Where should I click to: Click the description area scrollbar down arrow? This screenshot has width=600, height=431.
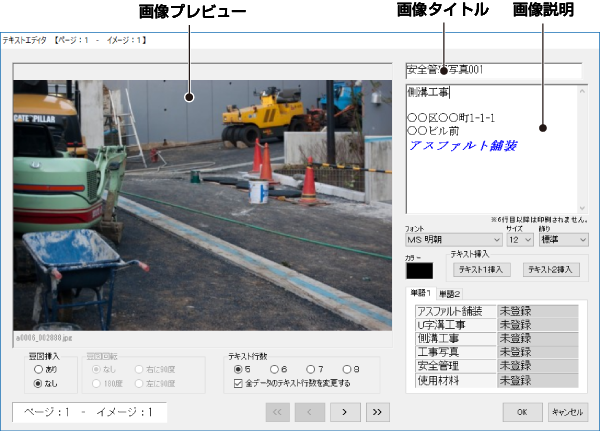click(x=582, y=208)
